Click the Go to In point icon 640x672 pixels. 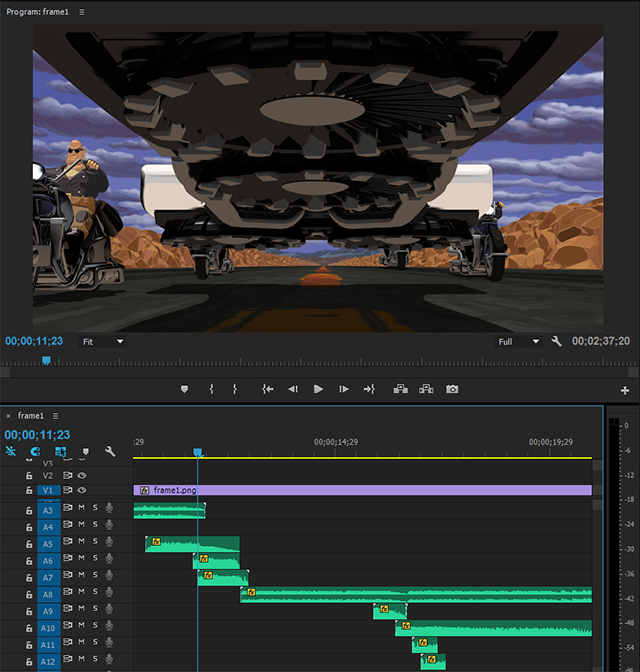[x=267, y=389]
